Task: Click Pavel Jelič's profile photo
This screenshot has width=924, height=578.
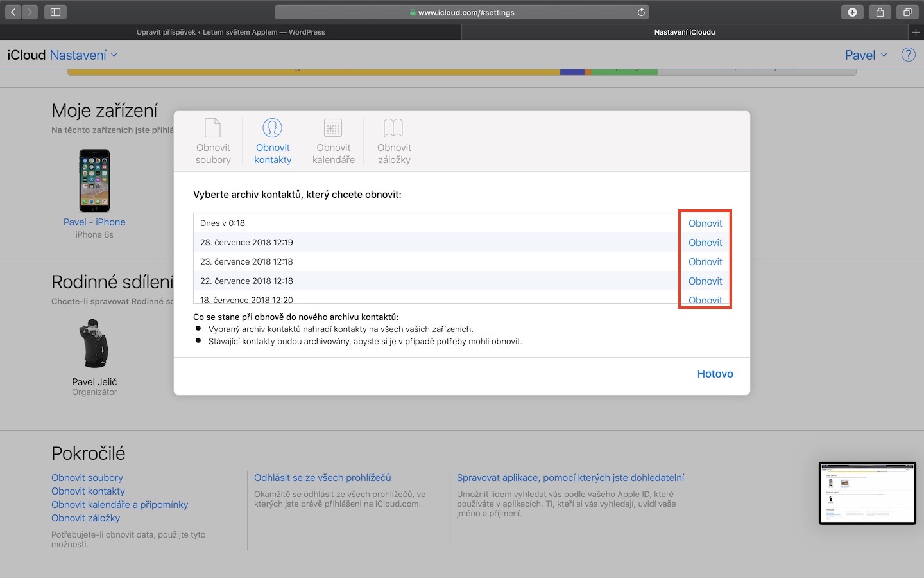Action: click(x=94, y=343)
